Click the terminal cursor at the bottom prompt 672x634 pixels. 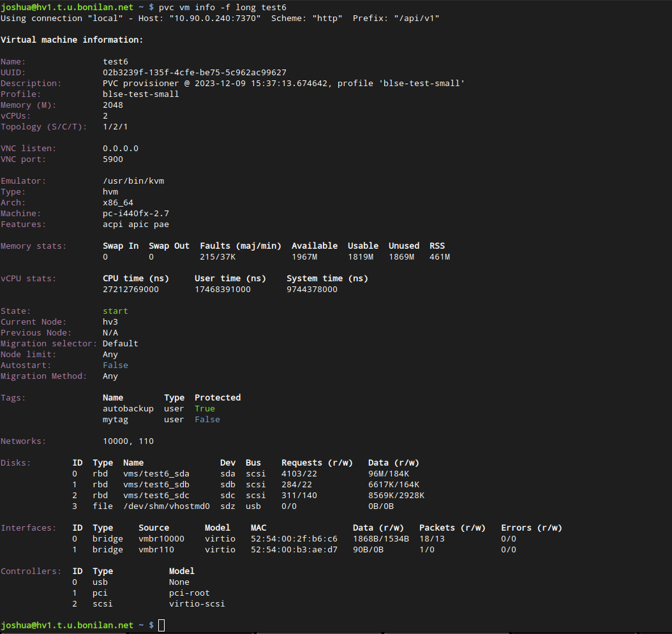161,625
